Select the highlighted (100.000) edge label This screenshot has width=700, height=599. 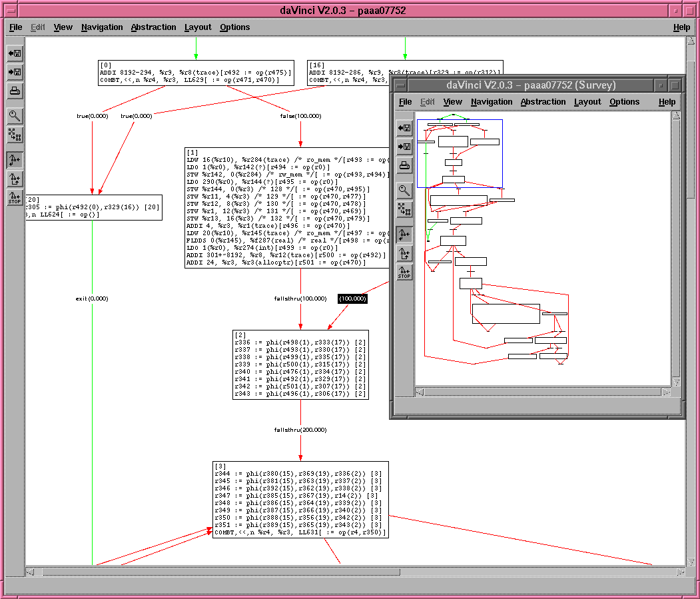352,299
